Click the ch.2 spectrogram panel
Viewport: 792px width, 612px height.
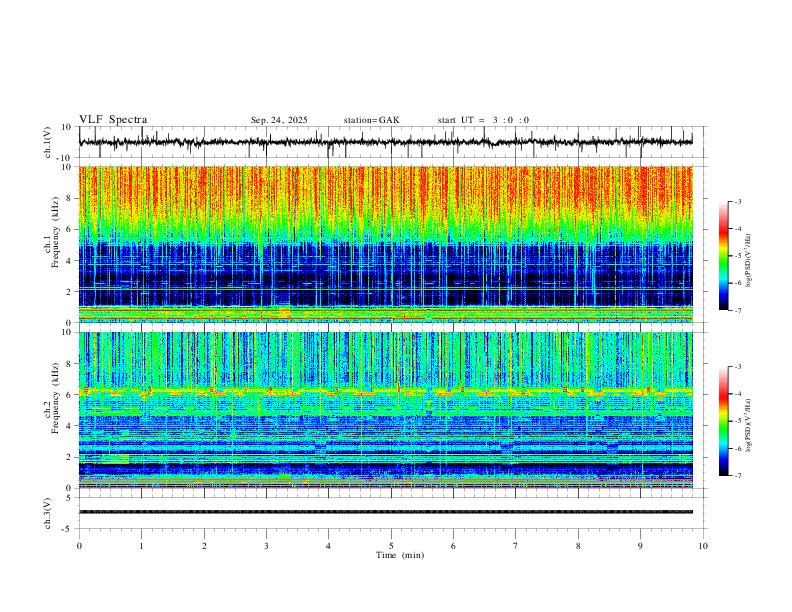coord(385,410)
